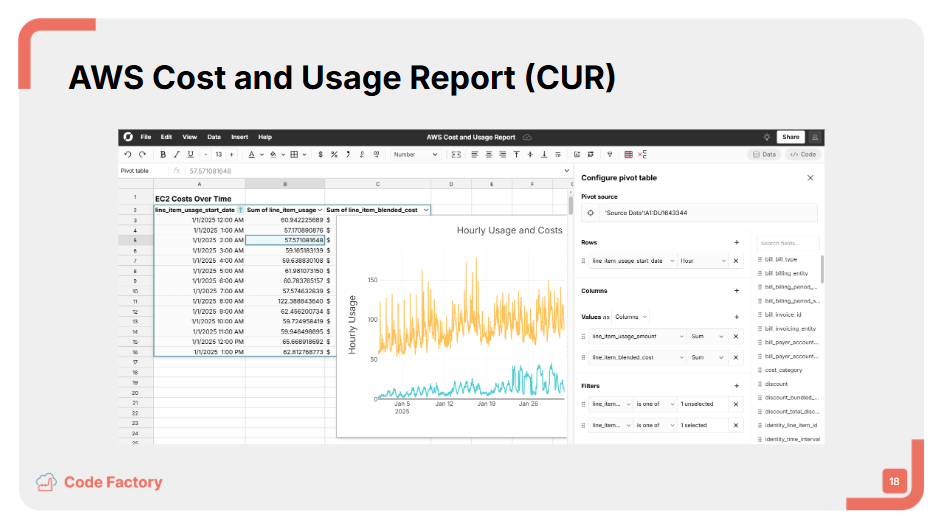Open the fill color picker
This screenshot has width=941, height=527.
273,155
